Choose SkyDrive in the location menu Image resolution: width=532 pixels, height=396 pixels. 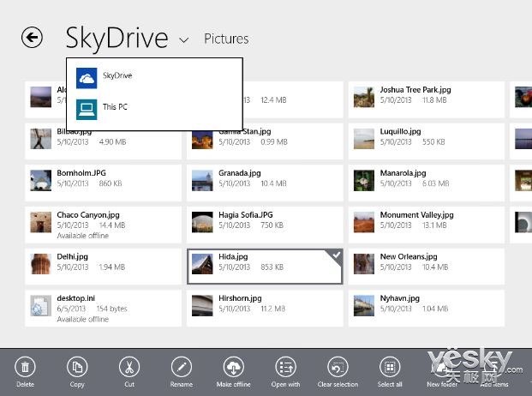(154, 78)
